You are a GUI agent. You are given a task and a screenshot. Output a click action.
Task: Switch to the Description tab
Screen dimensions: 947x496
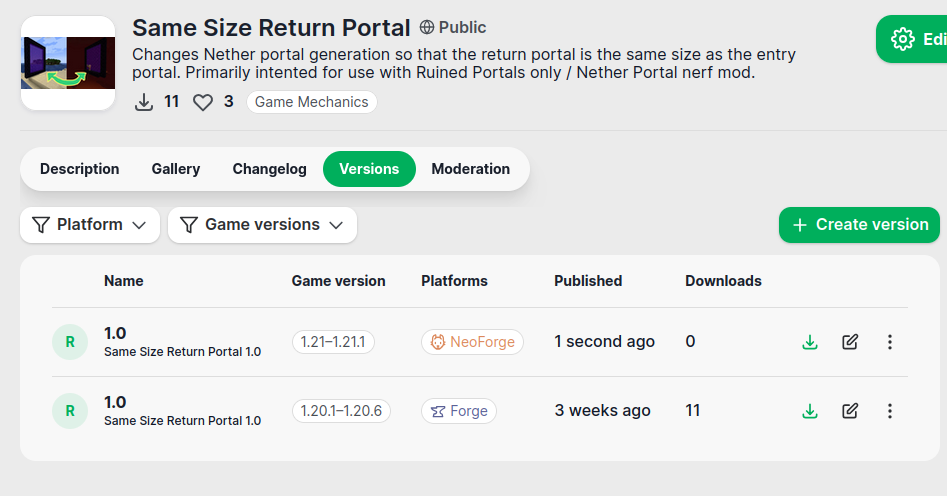[x=80, y=169]
